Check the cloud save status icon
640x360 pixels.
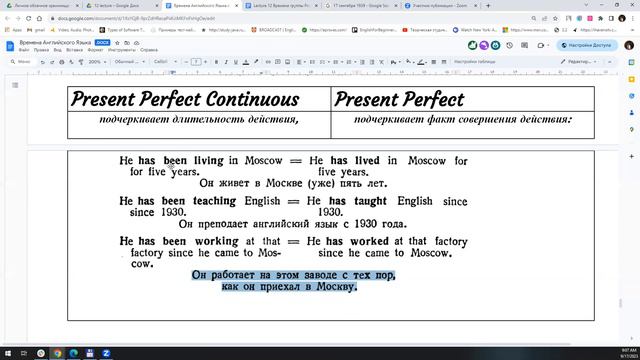137,43
